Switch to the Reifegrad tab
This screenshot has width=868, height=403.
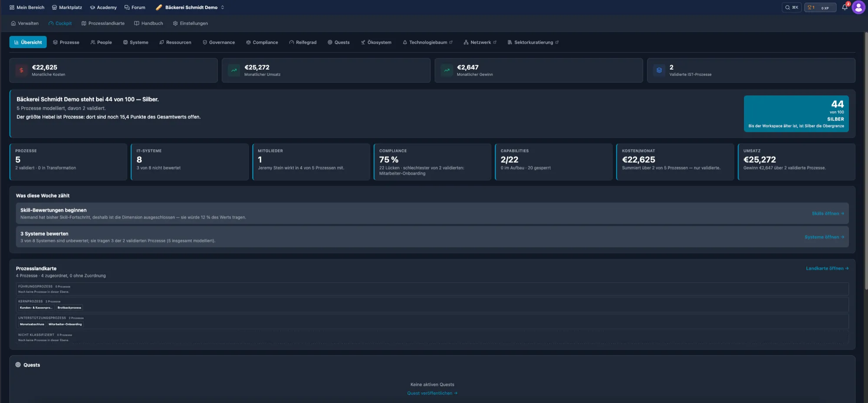coord(302,42)
